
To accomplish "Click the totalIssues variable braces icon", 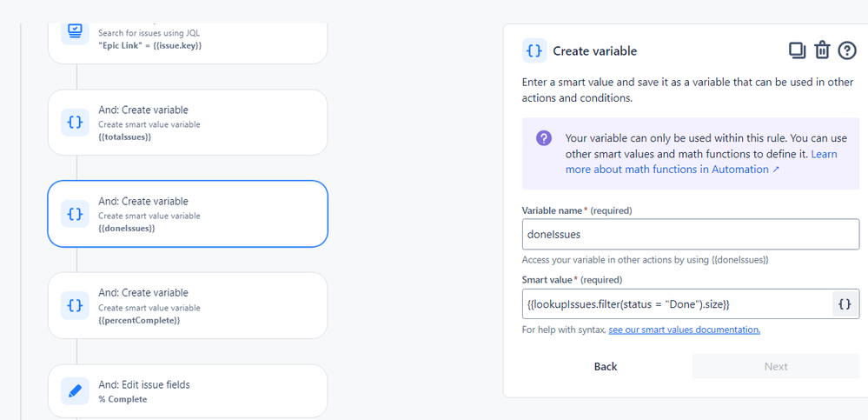I will click(75, 123).
